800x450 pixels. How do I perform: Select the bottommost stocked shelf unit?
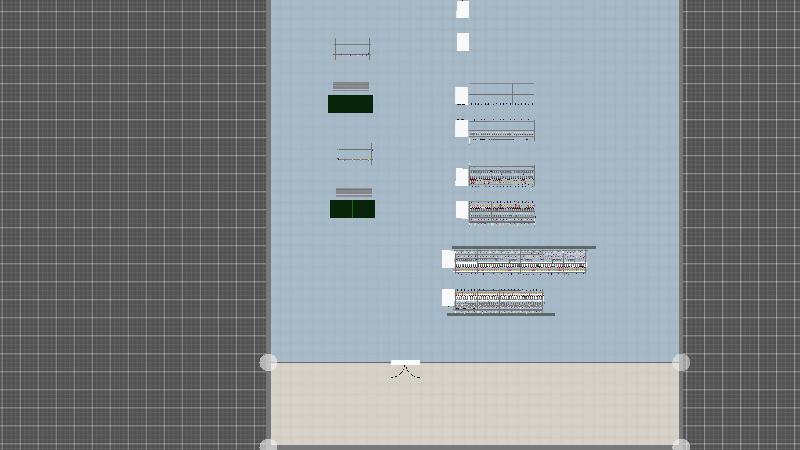tap(499, 299)
